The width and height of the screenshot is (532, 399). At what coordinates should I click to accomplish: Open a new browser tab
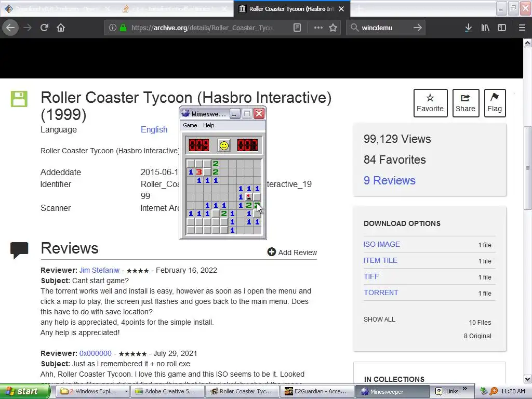[x=358, y=9]
